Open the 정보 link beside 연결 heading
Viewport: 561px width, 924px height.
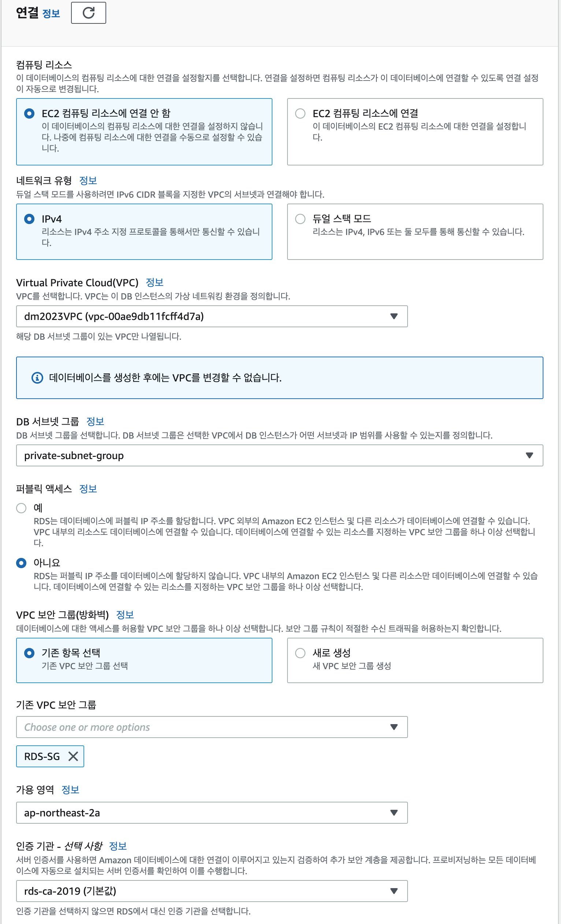(51, 14)
